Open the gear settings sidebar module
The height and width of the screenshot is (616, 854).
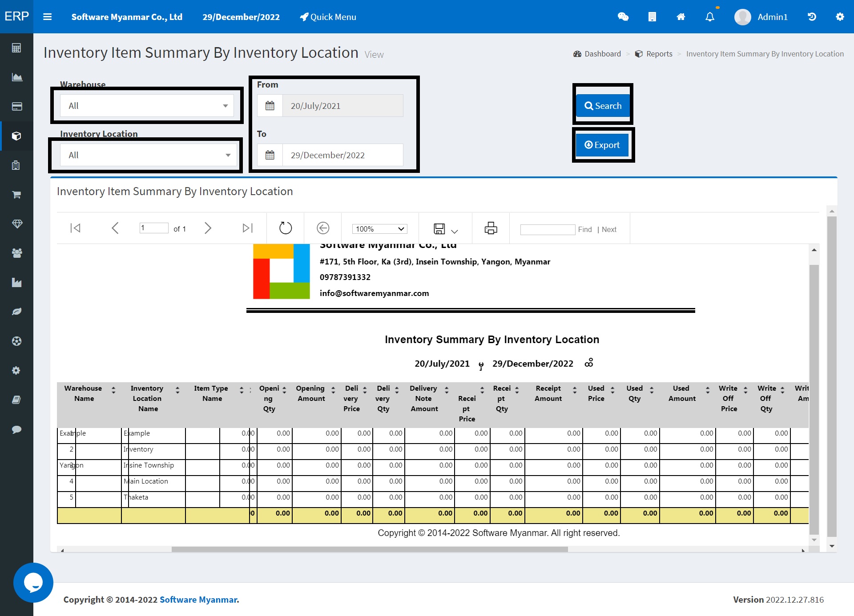(x=16, y=371)
